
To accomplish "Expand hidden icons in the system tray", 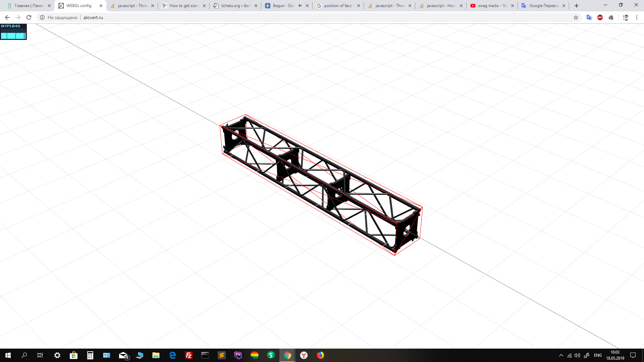I will pos(561,355).
